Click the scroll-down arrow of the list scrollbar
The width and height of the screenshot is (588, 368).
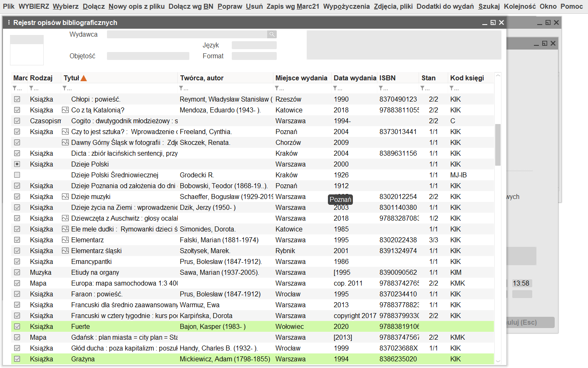[498, 361]
